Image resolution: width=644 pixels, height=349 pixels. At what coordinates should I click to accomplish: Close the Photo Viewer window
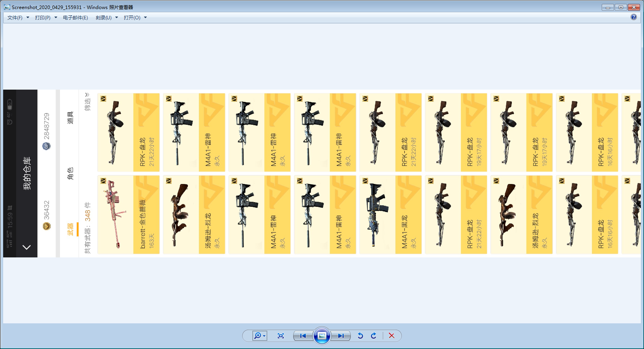[x=634, y=7]
